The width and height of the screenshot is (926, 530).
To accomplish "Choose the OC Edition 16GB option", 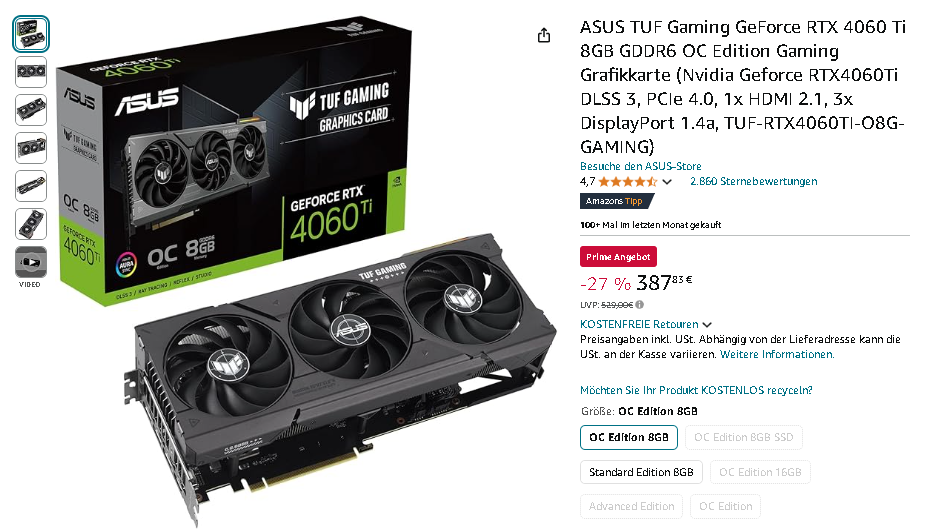I will coord(760,472).
